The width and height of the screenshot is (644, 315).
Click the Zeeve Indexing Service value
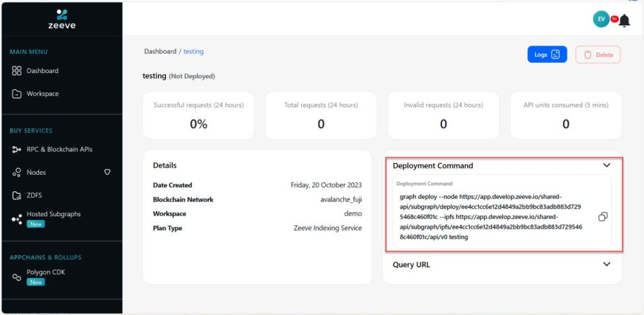[x=328, y=228]
